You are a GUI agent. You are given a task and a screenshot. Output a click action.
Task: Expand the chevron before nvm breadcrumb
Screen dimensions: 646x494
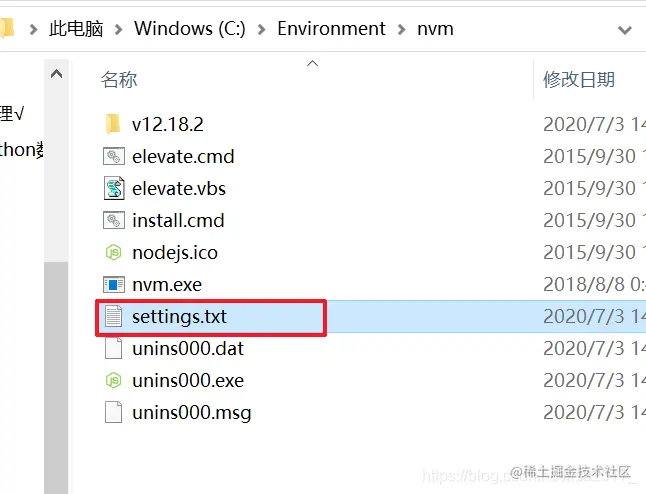[x=401, y=29]
